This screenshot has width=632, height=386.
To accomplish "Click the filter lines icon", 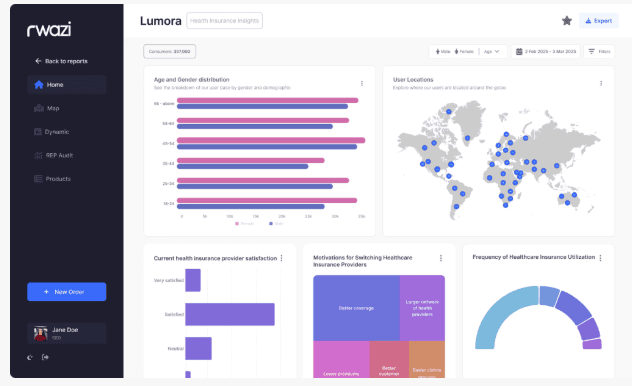I will tap(591, 52).
